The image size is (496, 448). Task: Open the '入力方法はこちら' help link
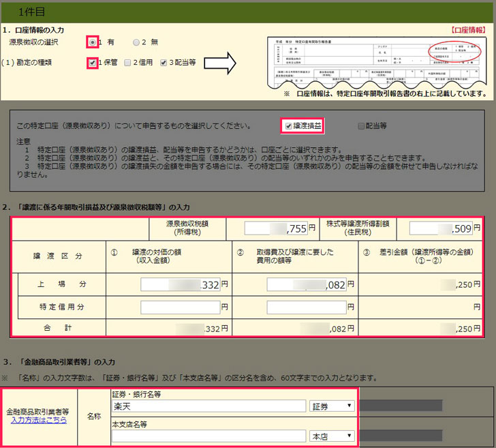(x=38, y=421)
